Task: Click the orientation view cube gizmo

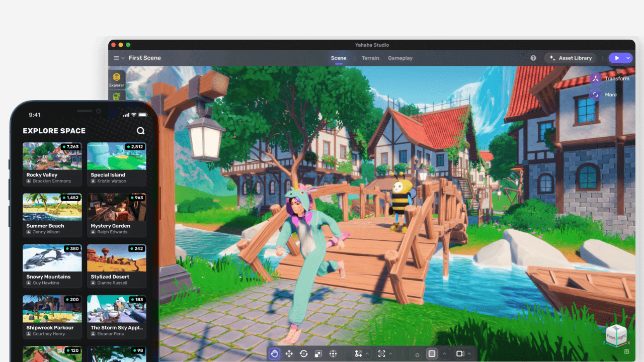Action: [x=616, y=335]
